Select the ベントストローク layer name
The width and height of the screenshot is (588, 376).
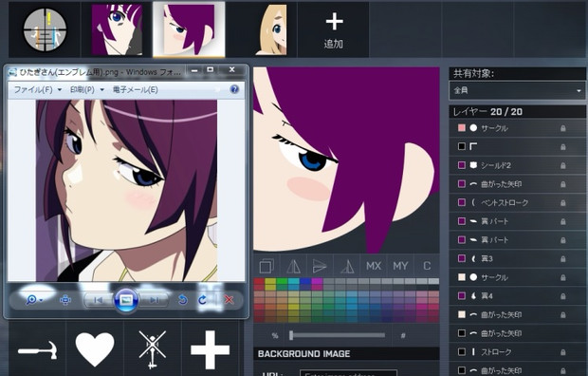point(505,203)
